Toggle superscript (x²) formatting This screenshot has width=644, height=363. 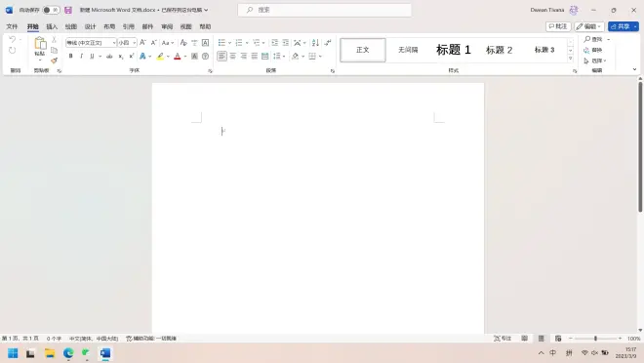[x=132, y=57]
